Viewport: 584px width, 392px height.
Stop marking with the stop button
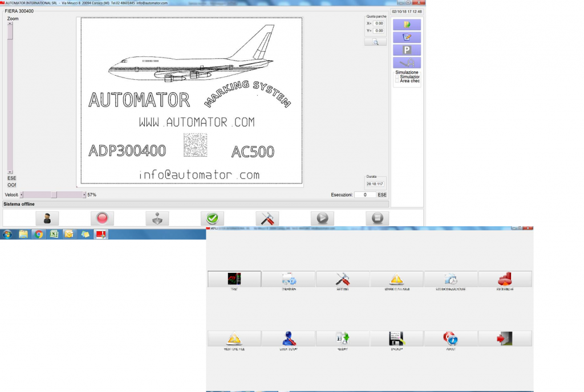[x=377, y=218]
